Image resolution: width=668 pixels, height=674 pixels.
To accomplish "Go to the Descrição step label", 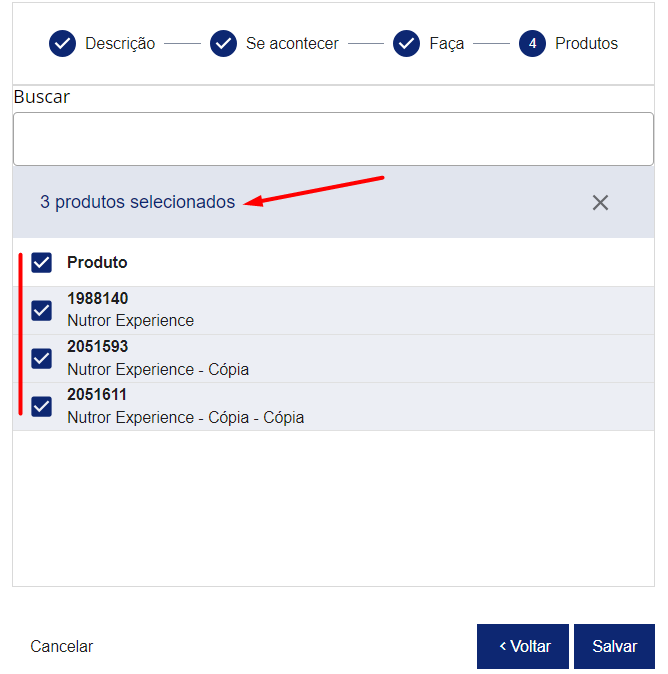I will [120, 43].
